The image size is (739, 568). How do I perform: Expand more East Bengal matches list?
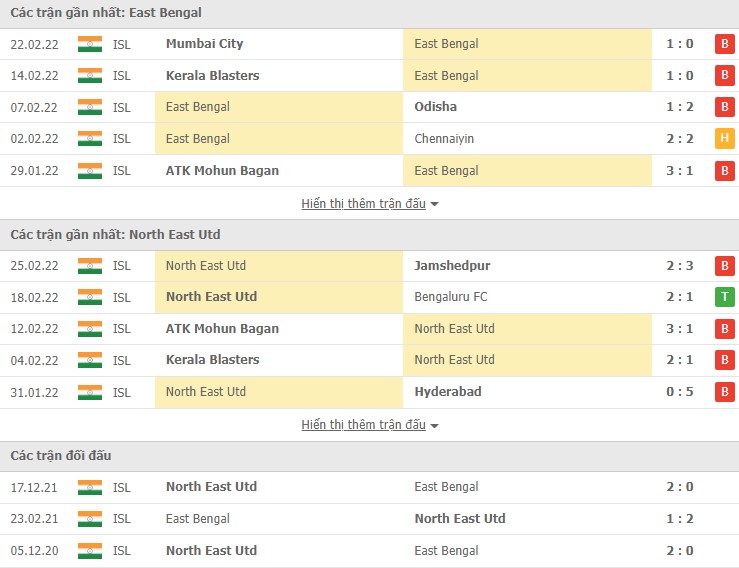(x=369, y=204)
